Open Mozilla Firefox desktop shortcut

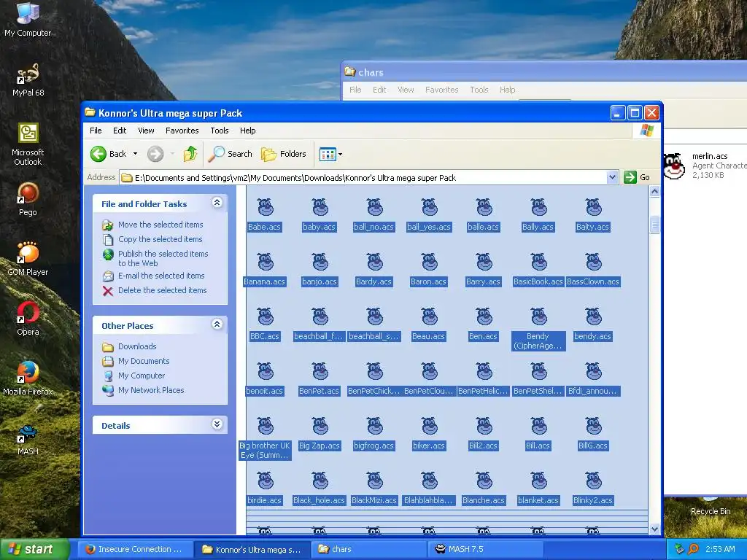28,378
